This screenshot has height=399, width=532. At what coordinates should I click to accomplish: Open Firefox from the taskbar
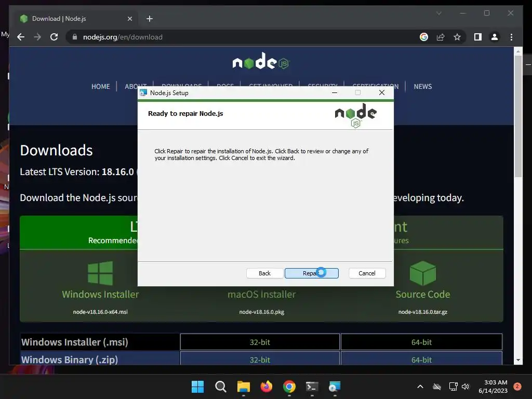coord(267,387)
